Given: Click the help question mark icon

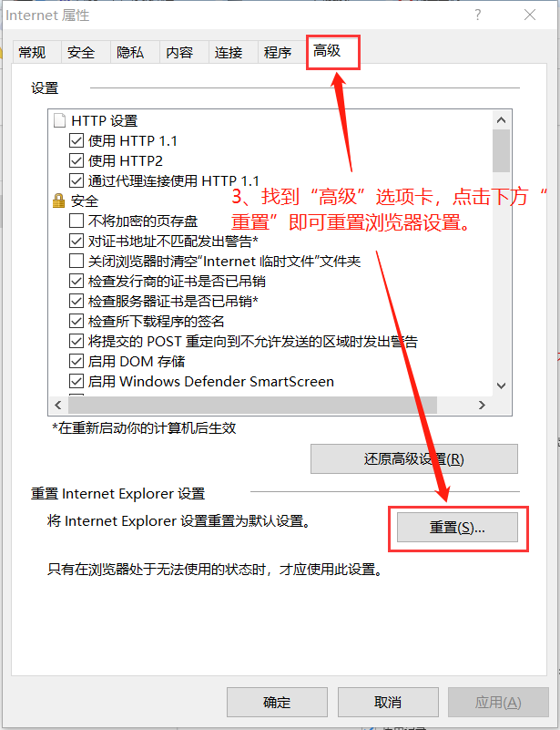Looking at the screenshot, I should [x=478, y=15].
